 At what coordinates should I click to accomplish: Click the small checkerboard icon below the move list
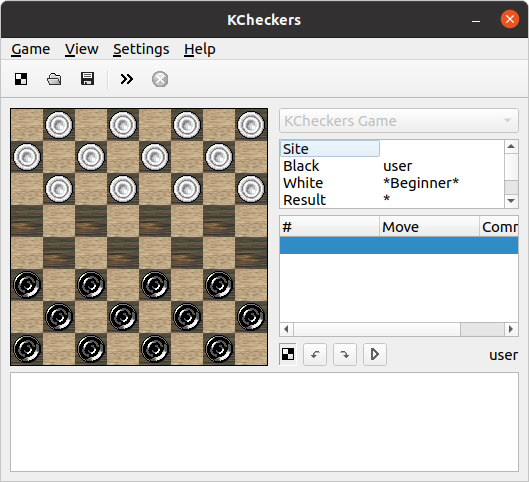click(x=288, y=354)
